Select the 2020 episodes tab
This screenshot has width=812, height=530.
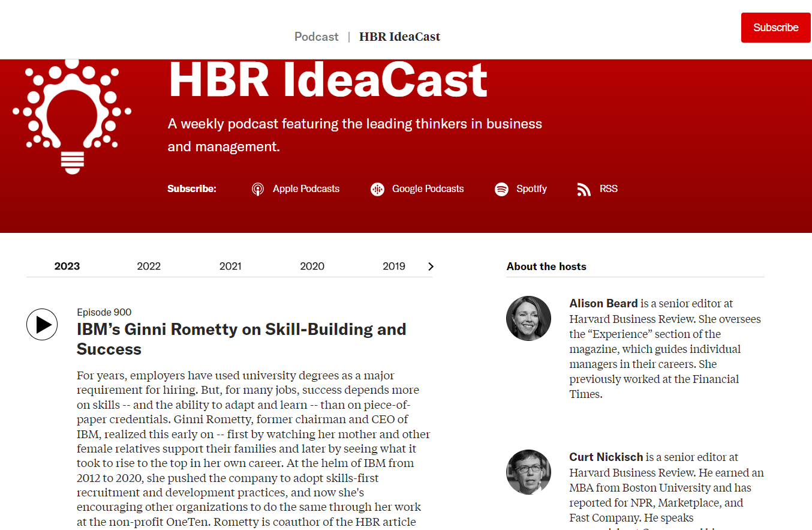point(312,266)
